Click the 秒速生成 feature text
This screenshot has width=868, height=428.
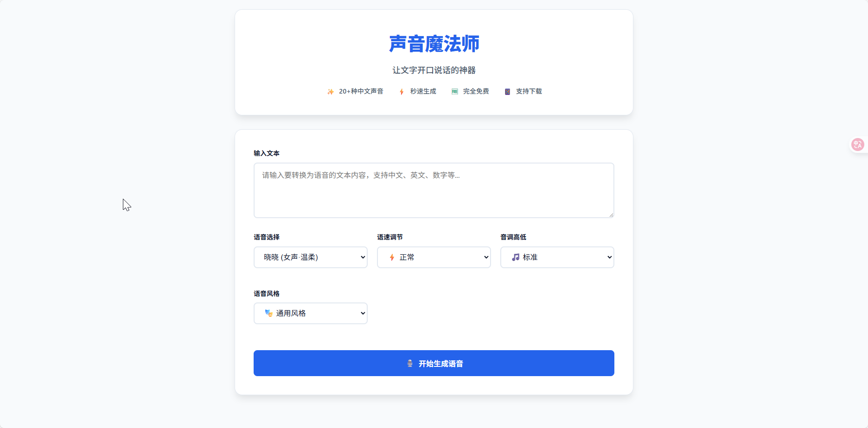423,91
